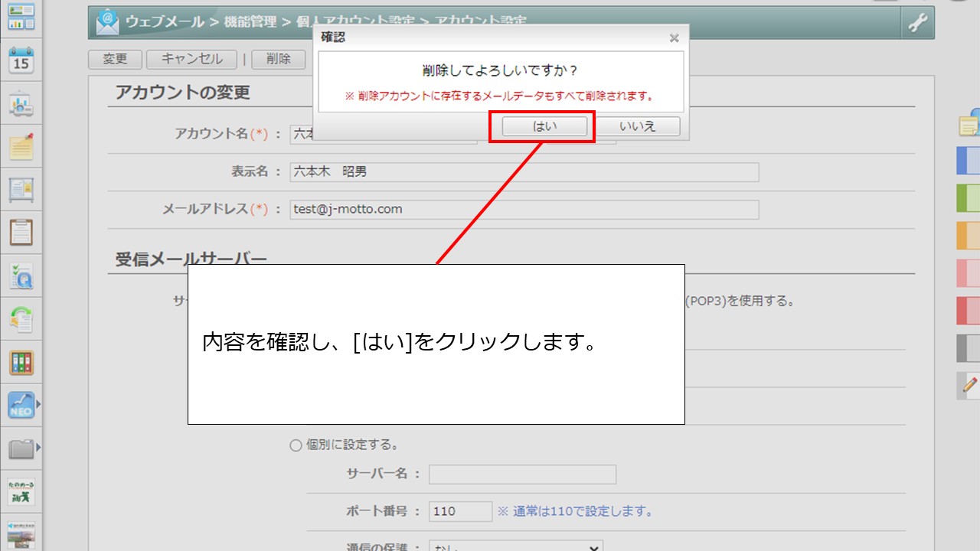Click 'いいえ' to cancel deletion
Viewport: 980px width, 551px height.
point(638,126)
